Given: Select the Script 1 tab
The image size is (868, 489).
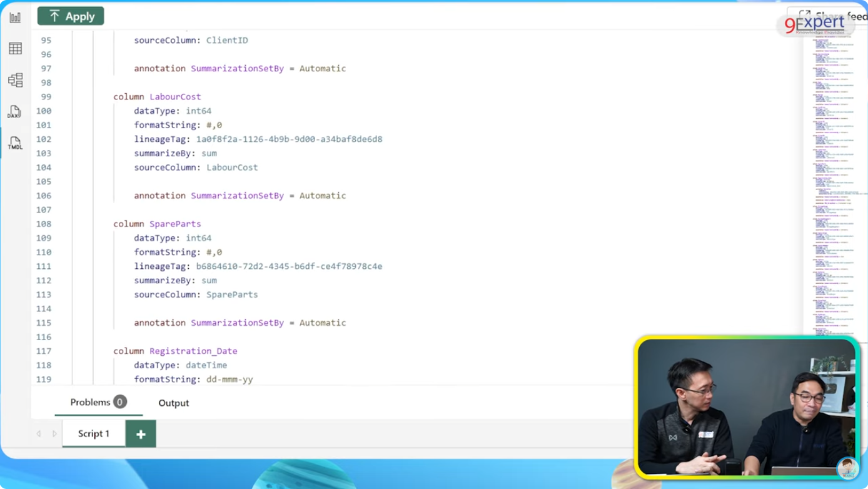Looking at the screenshot, I should 93,433.
